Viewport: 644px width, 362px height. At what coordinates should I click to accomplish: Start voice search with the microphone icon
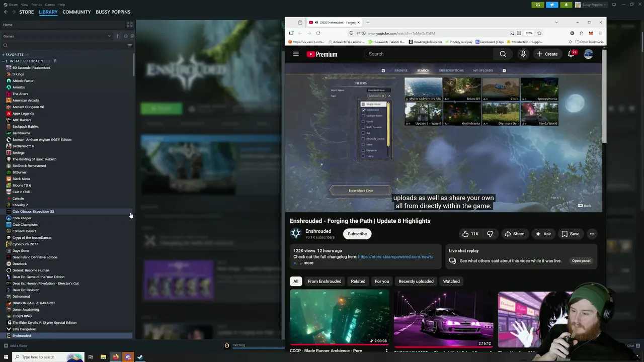(523, 54)
